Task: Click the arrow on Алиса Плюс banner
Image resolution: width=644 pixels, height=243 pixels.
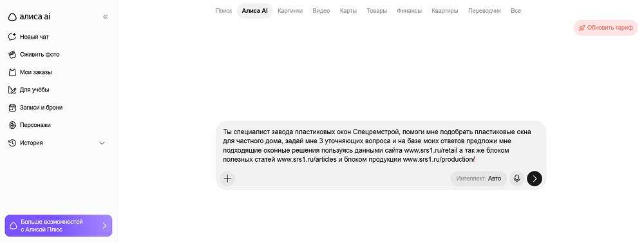Action: [x=104, y=226]
